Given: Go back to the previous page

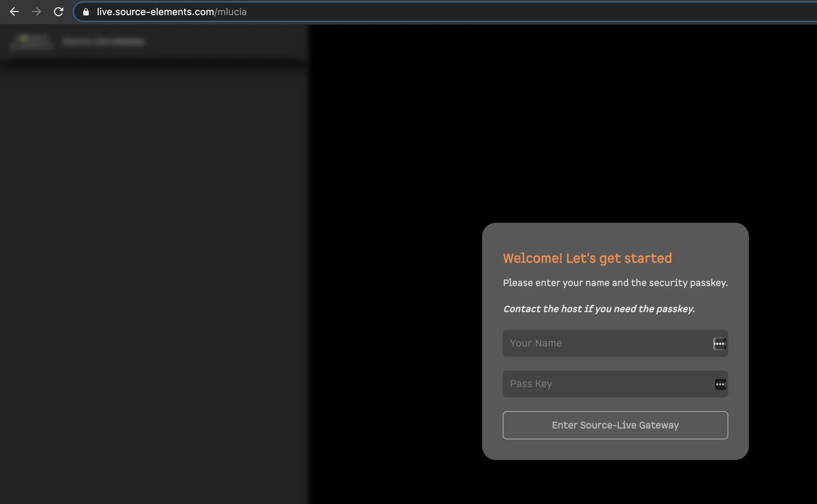Looking at the screenshot, I should pos(14,12).
